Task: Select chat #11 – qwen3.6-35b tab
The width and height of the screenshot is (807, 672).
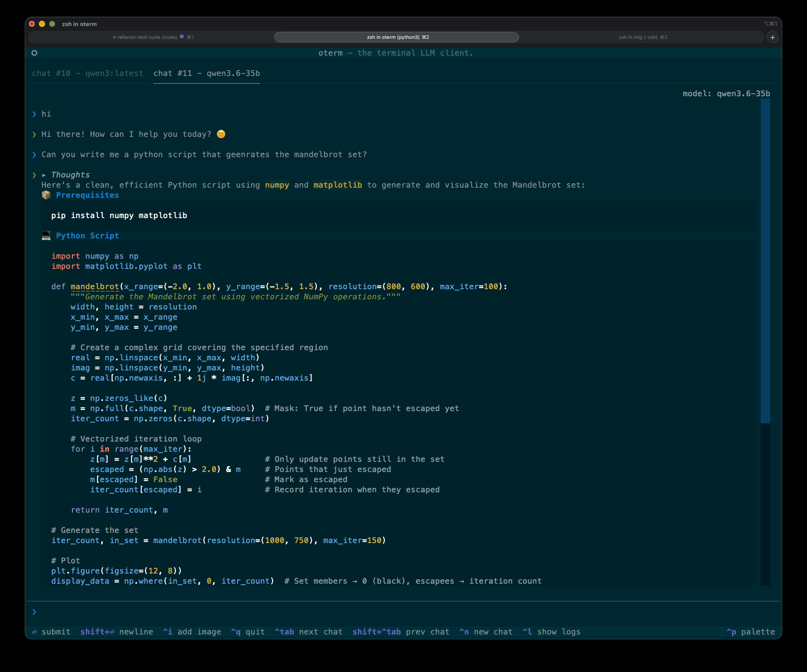Action: 207,73
